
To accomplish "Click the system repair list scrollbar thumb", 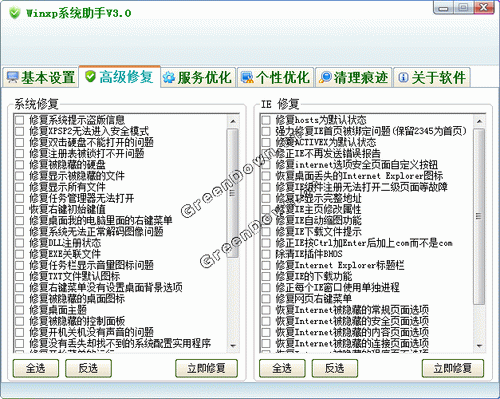I will coord(233,193).
